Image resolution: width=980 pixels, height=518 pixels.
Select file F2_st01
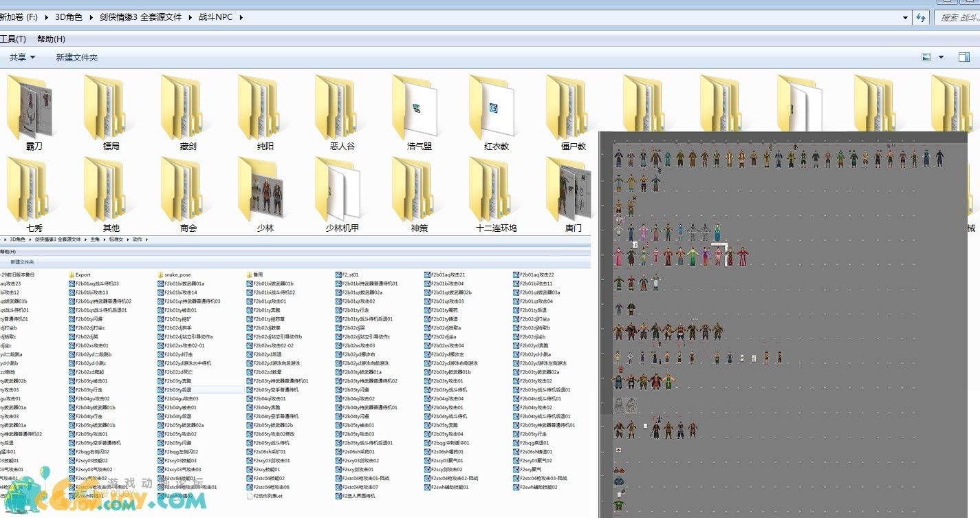347,274
